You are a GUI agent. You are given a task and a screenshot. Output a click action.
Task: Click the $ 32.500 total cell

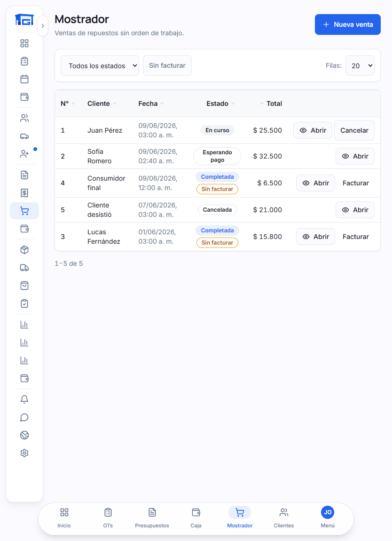coord(267,156)
